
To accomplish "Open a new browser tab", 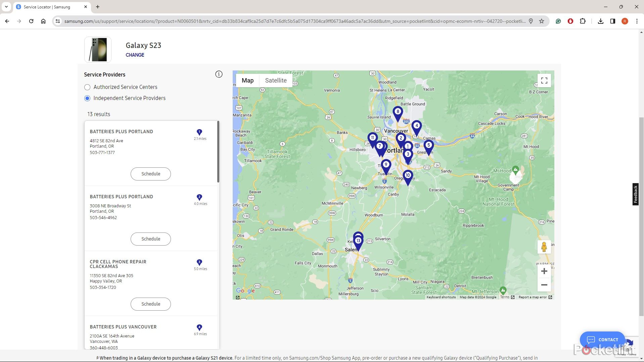I will [x=98, y=7].
